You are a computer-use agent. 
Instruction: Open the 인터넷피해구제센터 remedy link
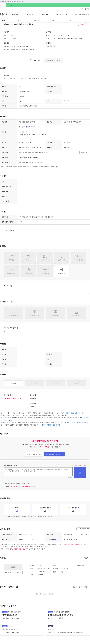pyautogui.click(x=24, y=486)
